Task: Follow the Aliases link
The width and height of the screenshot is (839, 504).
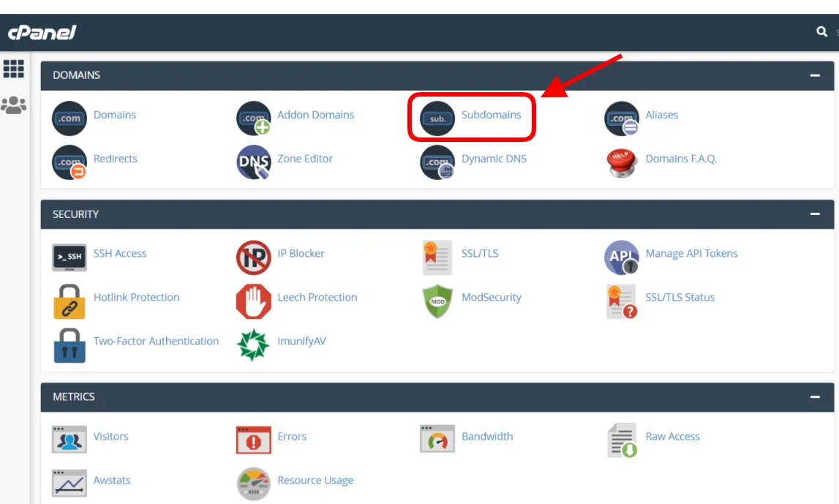Action: (x=662, y=115)
